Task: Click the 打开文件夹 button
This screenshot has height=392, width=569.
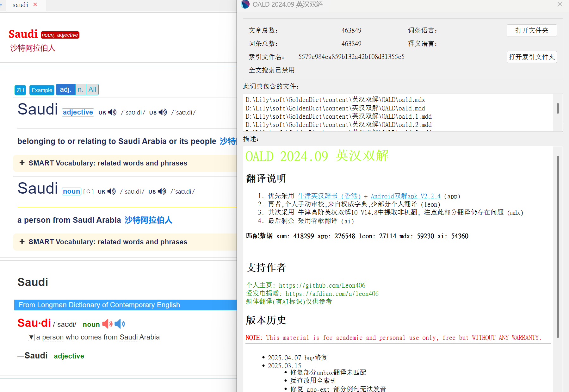Action: click(x=532, y=30)
